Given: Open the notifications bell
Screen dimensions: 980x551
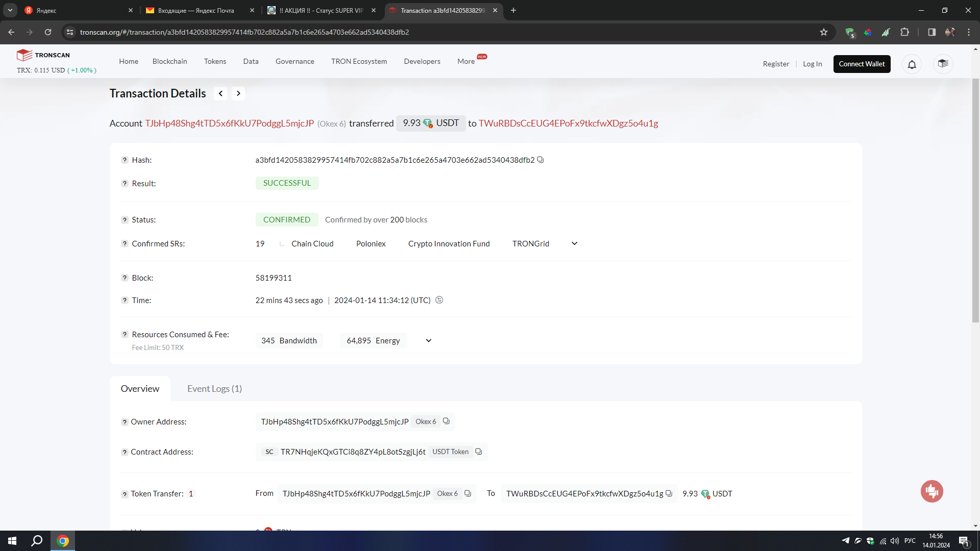Looking at the screenshot, I should [x=912, y=64].
